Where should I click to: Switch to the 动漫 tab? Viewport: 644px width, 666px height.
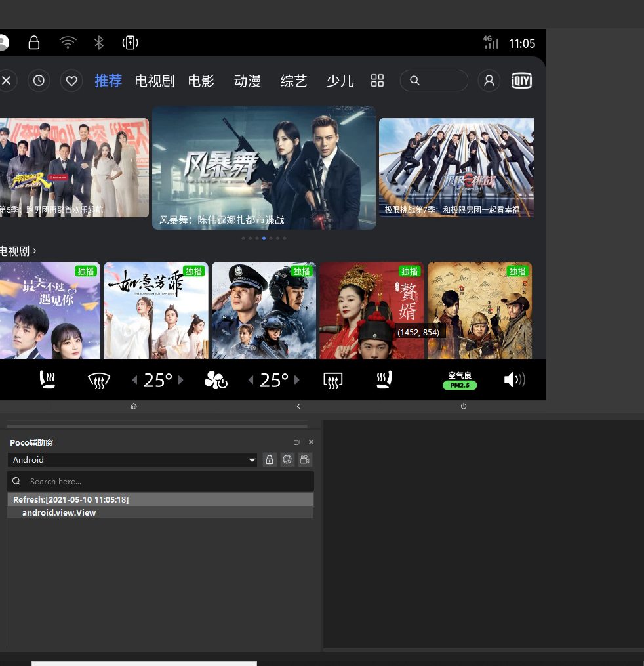click(247, 81)
